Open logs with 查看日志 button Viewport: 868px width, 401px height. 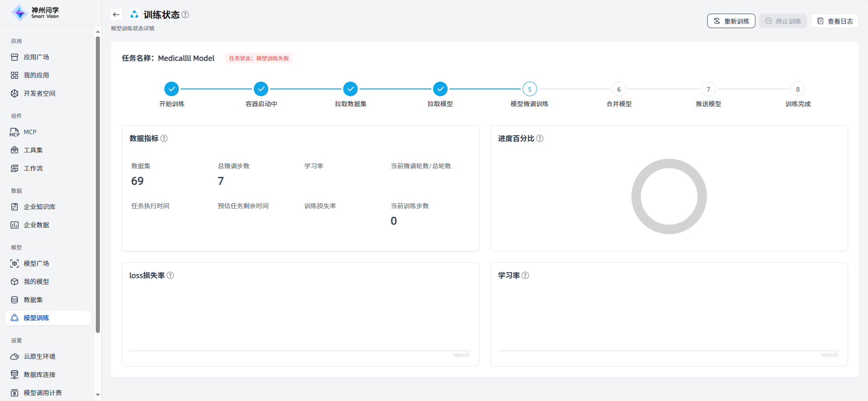(834, 21)
